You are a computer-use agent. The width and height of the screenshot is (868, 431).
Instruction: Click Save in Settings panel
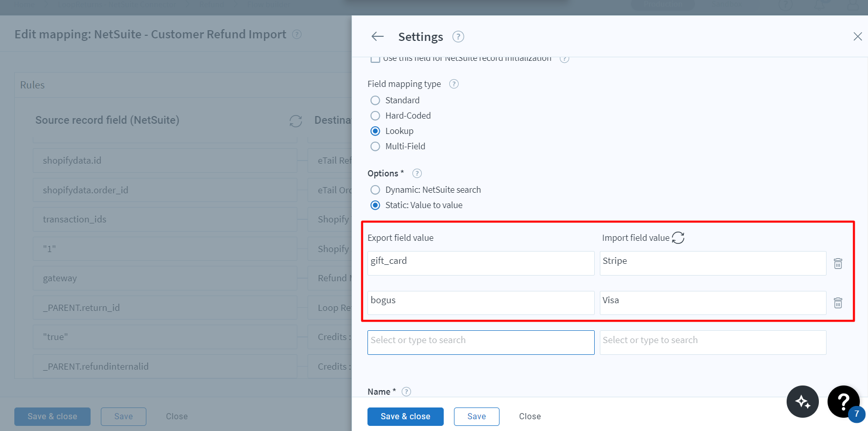coord(476,417)
